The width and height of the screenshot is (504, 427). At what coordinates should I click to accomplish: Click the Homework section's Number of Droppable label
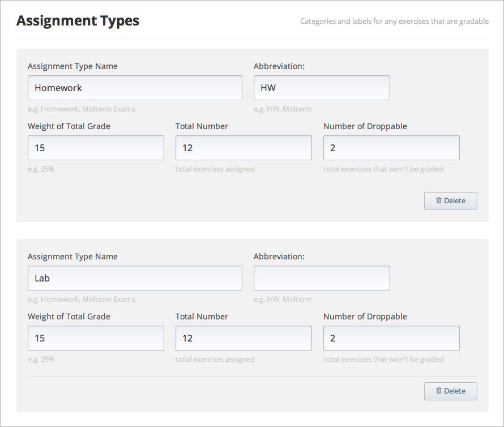tap(365, 126)
